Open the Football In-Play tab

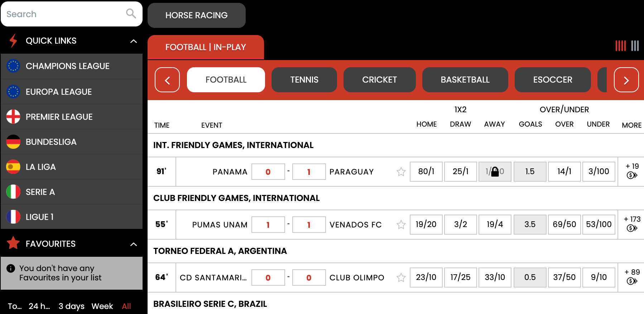205,47
